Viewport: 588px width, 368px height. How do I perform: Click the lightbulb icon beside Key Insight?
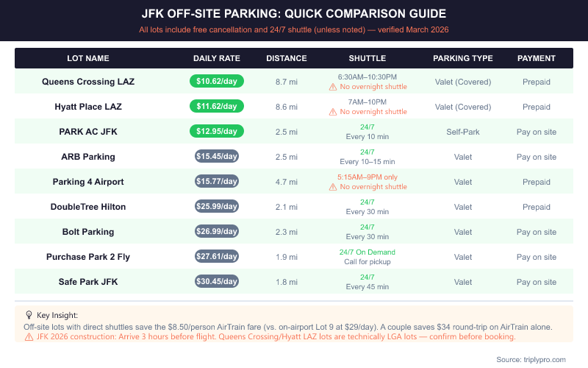(29, 314)
